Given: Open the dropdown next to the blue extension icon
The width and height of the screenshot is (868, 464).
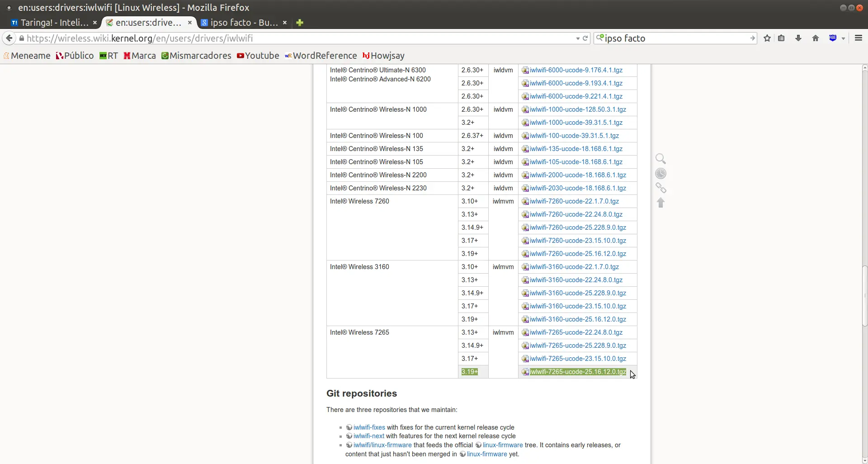Looking at the screenshot, I should (x=843, y=39).
